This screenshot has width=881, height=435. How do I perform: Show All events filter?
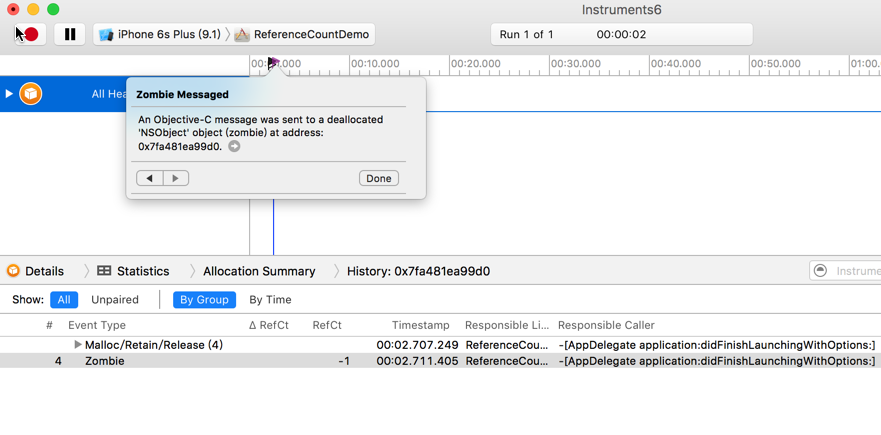(x=64, y=300)
